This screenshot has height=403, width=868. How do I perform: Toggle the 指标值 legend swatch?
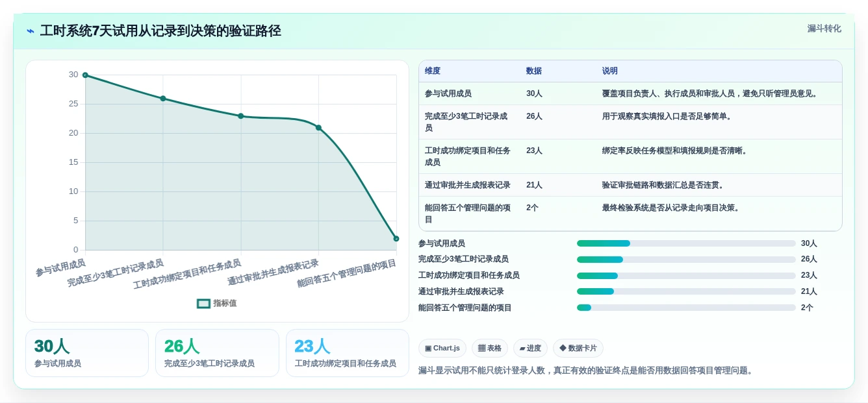[x=203, y=303]
